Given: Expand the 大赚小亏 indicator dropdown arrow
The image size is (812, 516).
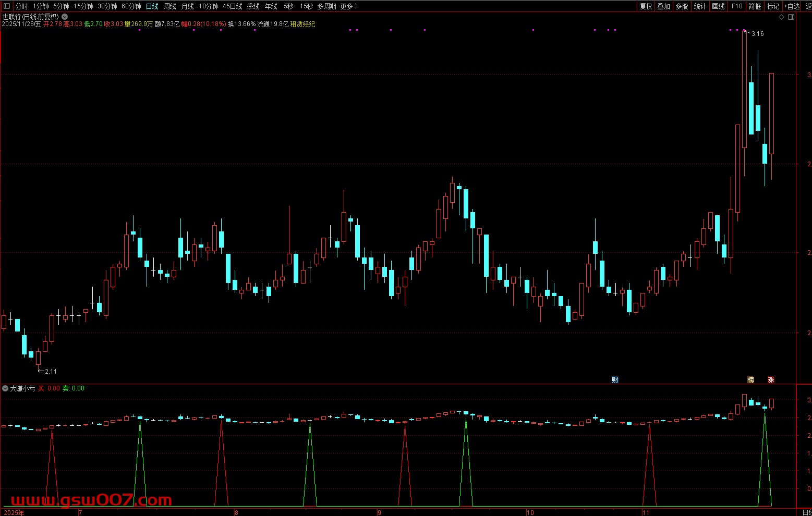Looking at the screenshot, I should coord(5,388).
